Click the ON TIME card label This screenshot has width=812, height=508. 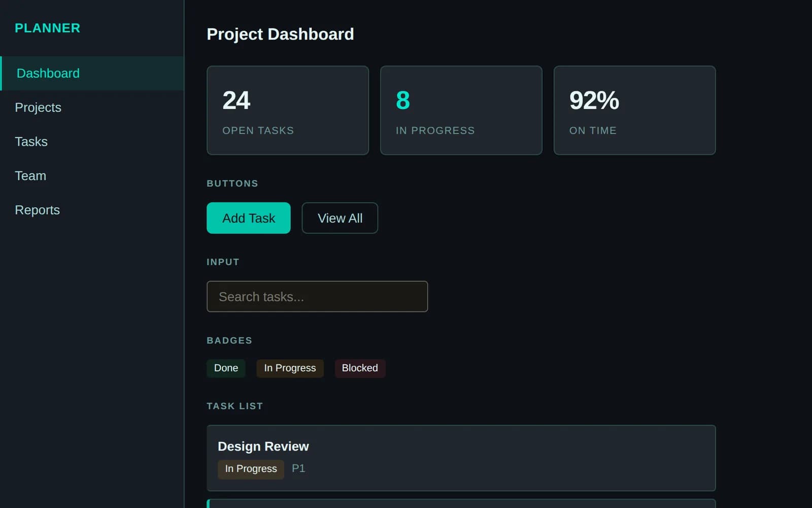point(593,131)
